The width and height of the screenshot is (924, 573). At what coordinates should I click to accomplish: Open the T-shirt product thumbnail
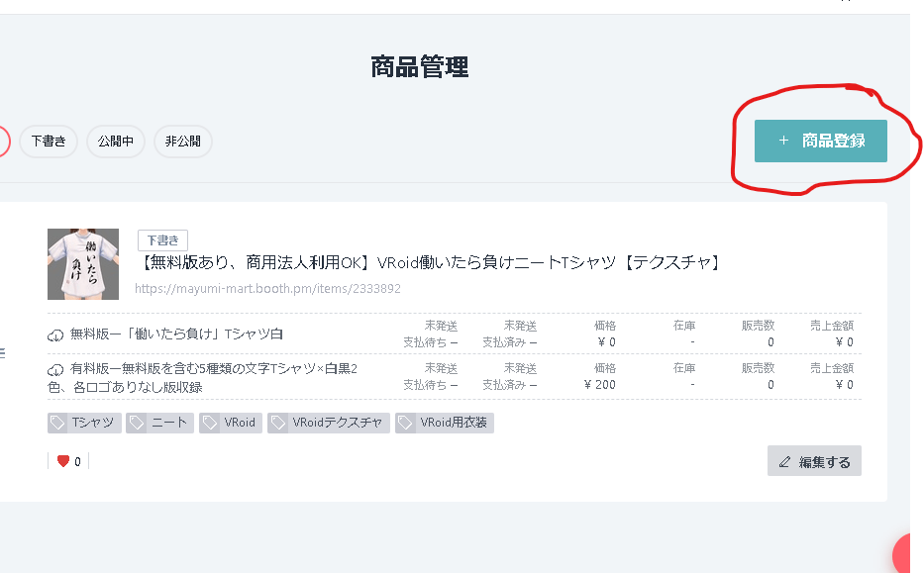point(83,263)
